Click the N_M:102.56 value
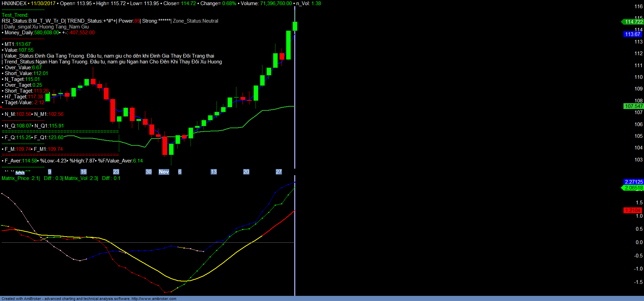Screen dimensions: 644x301 (18, 114)
